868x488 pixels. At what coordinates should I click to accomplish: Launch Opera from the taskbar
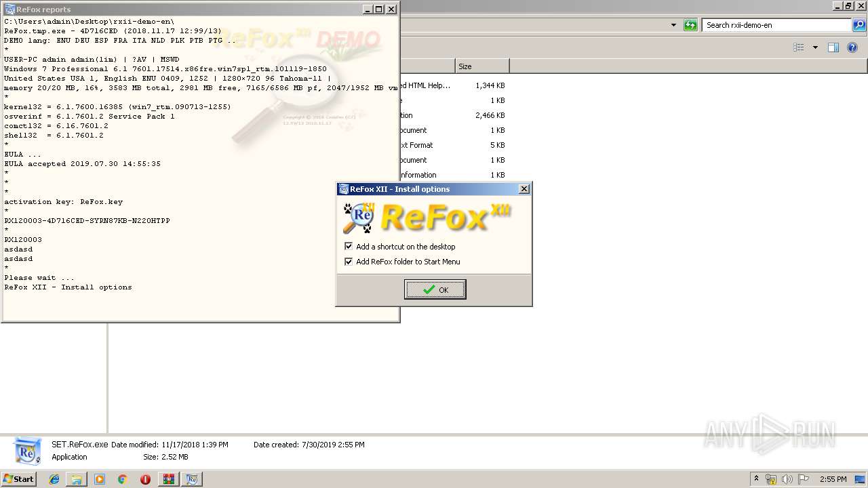145,479
